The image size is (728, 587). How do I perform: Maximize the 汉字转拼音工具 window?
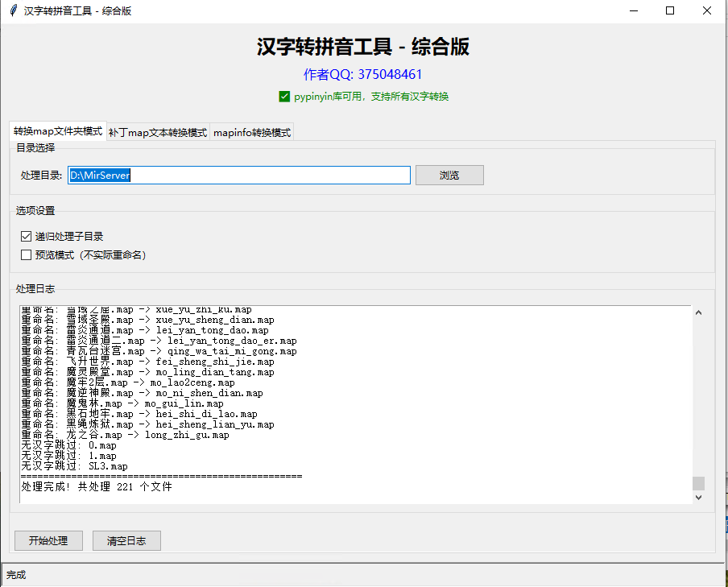(x=670, y=10)
